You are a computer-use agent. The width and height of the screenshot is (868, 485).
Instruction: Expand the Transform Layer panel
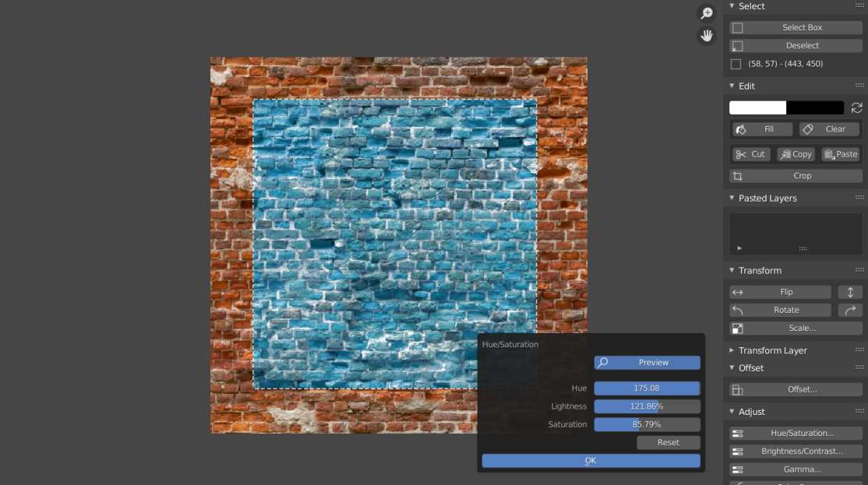tap(731, 350)
